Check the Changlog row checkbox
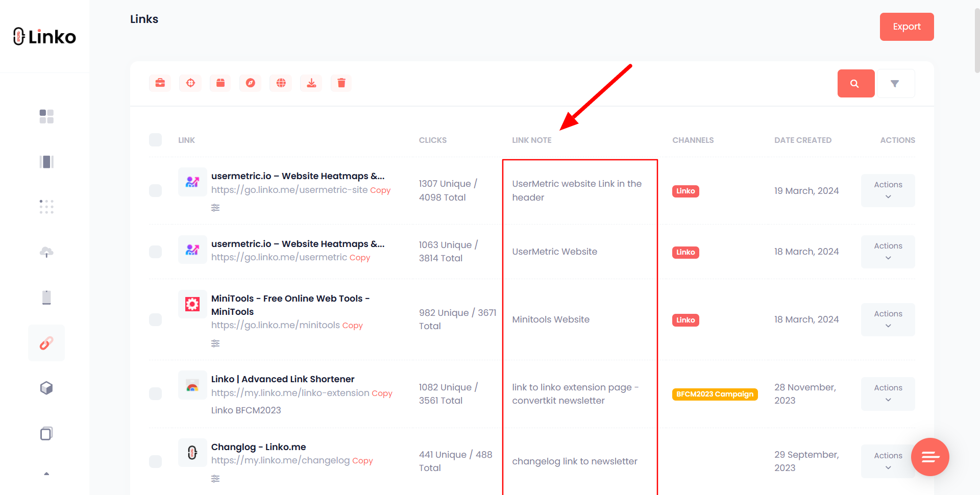Screen dimensions: 980x495 coord(155,461)
